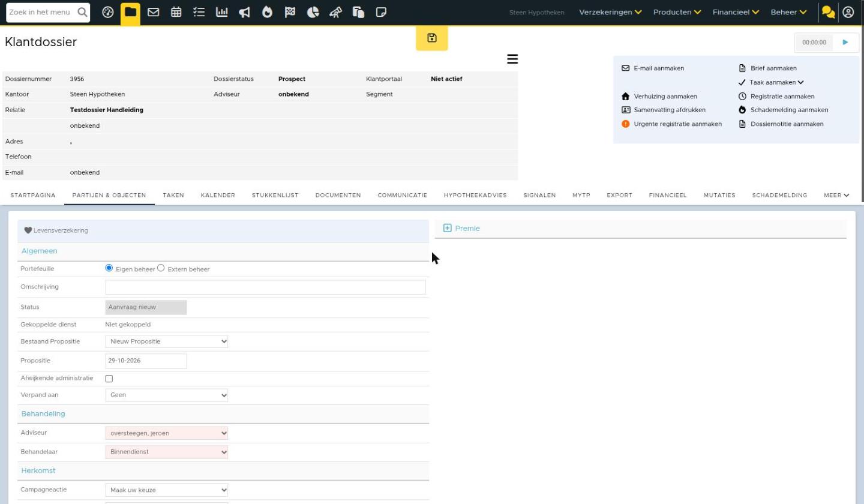
Task: Switch to the Hypotheekadvies tab
Action: click(475, 195)
